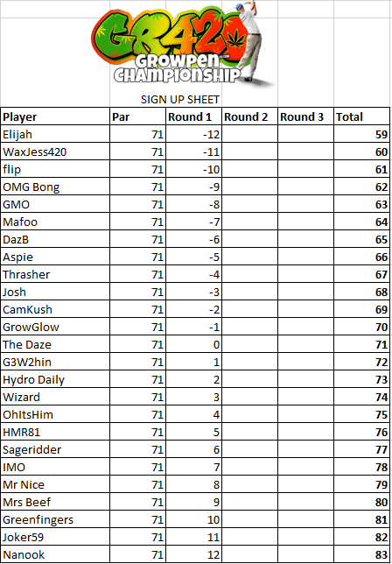Select the SIGN UP SHEET title cell
Screen dimensions: 392x564
pos(180,99)
